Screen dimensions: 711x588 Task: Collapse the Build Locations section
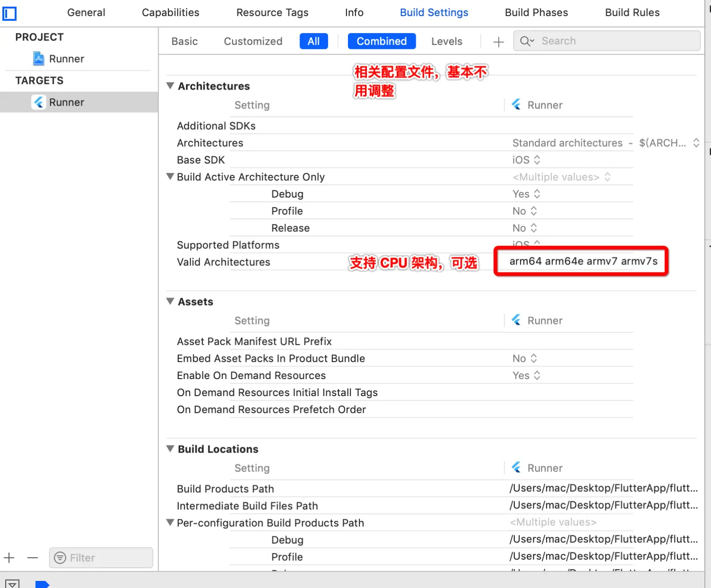click(x=170, y=449)
